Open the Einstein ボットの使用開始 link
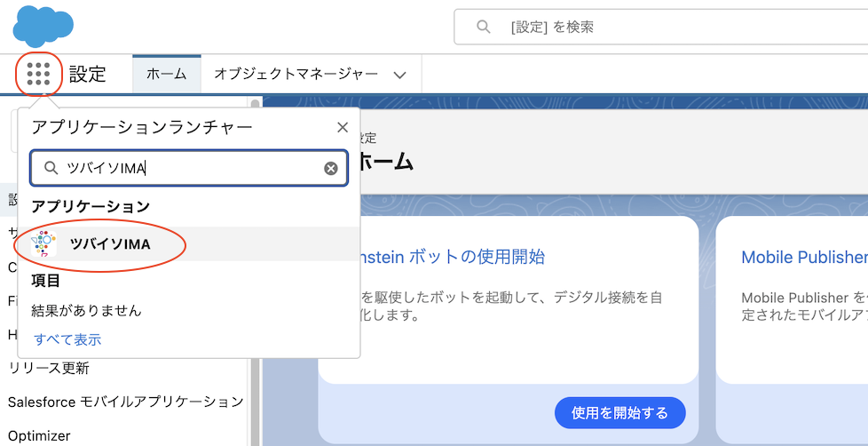This screenshot has height=446, width=868. coord(453,257)
